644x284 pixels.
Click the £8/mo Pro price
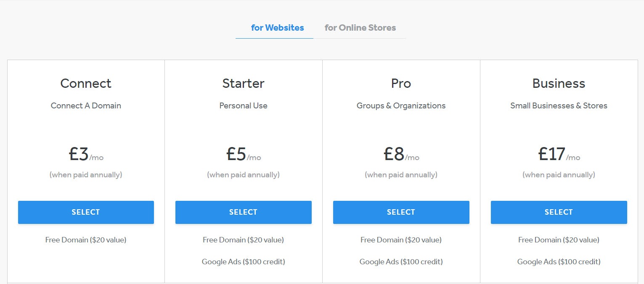401,154
